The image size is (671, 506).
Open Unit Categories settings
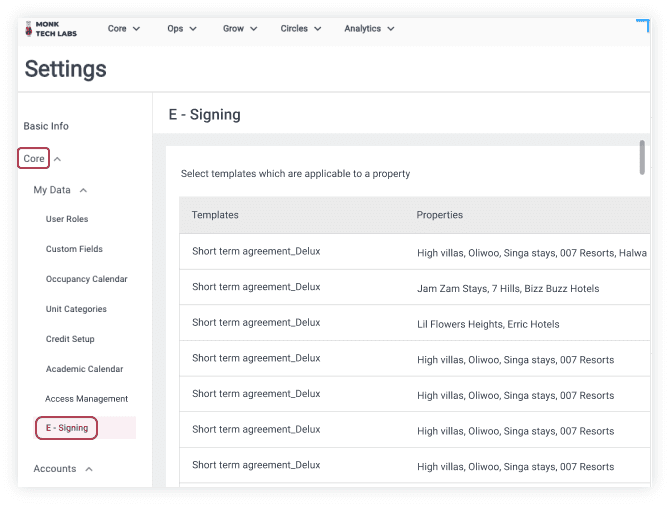tap(76, 309)
